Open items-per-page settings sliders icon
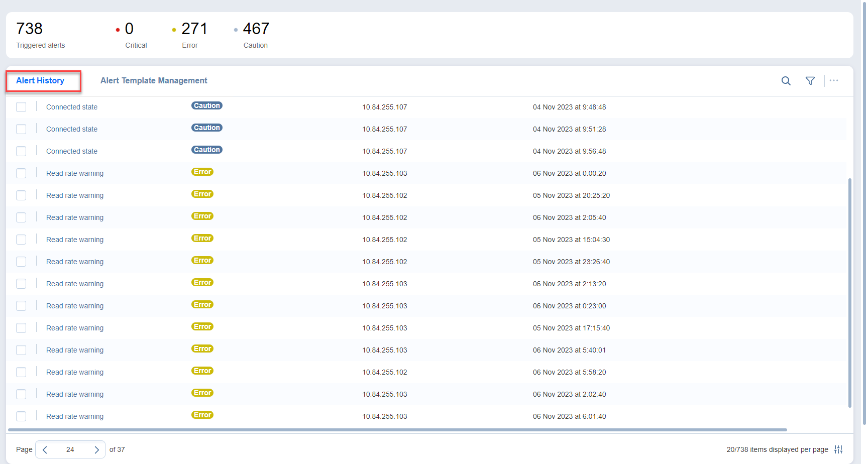Screen dimensions: 868x464 point(838,449)
